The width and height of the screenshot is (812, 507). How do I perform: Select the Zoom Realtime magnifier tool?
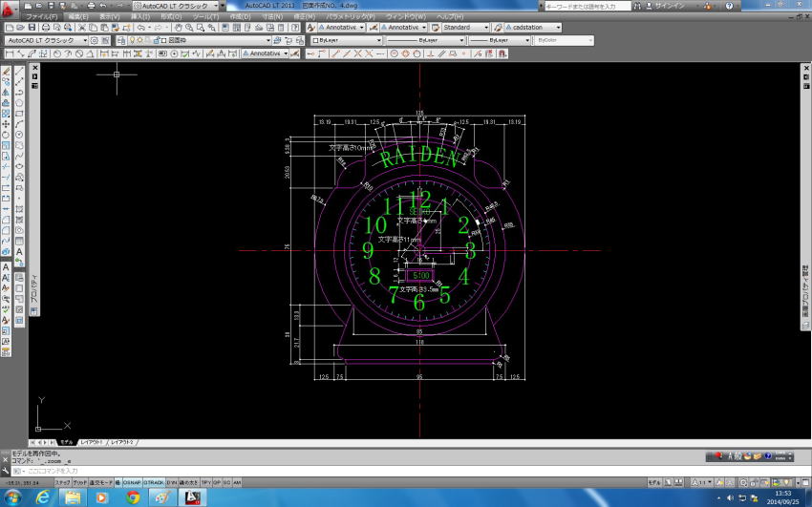189,28
